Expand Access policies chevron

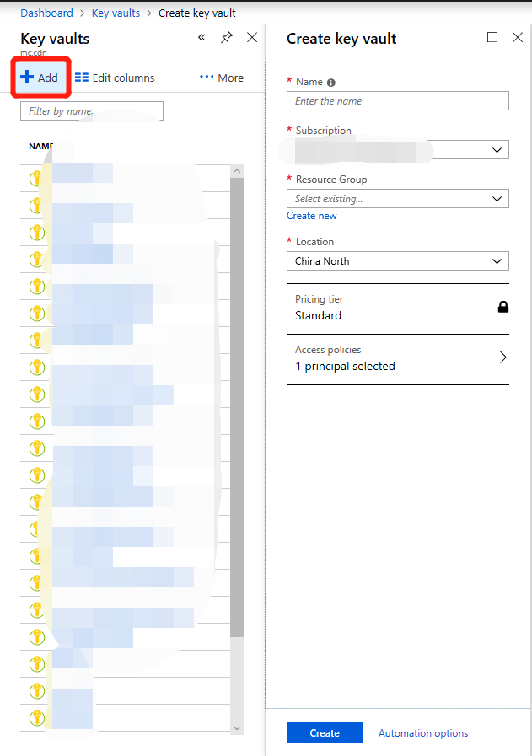tap(503, 357)
